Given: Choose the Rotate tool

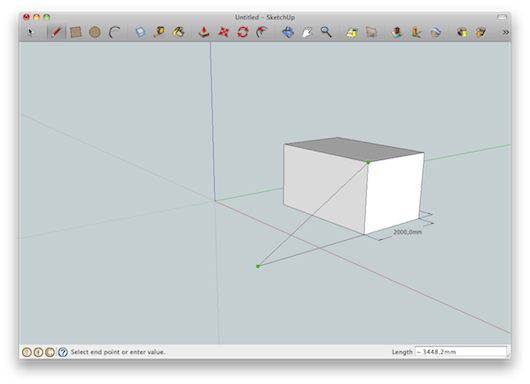Looking at the screenshot, I should tap(243, 32).
